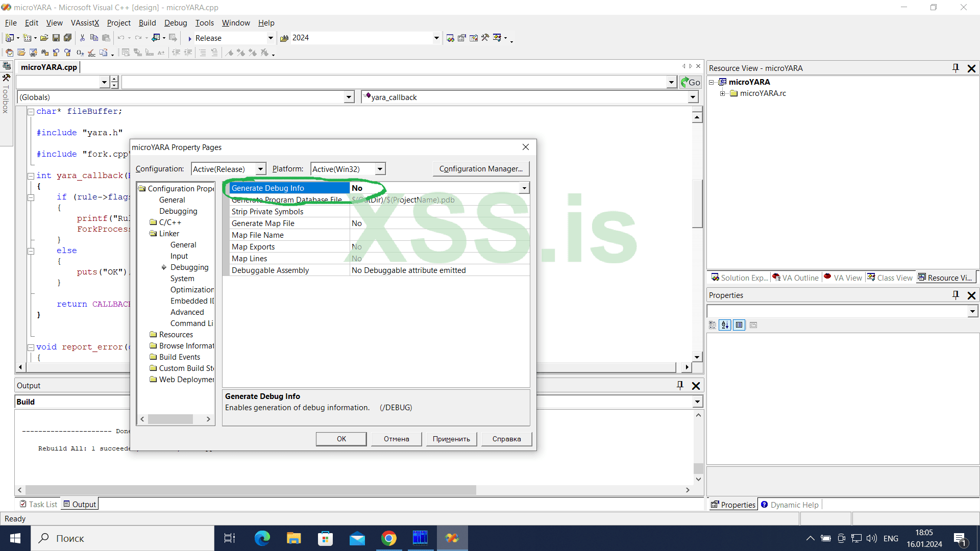Open Visual Studio from the taskbar
The image size is (980, 551).
click(x=452, y=538)
